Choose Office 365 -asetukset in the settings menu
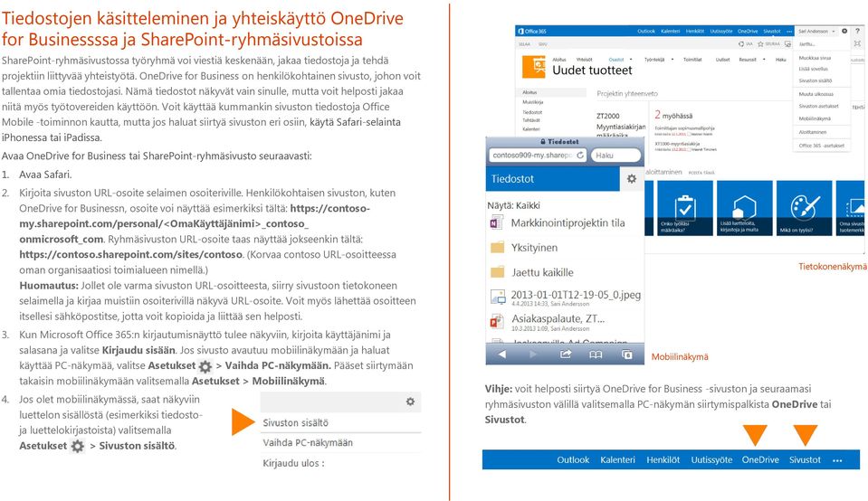The image size is (868, 501). click(x=822, y=146)
